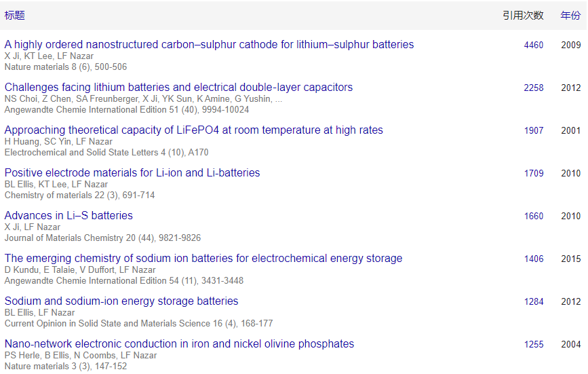Open the LiFePO4 theoretical capacity paper
The image size is (588, 374).
point(193,130)
